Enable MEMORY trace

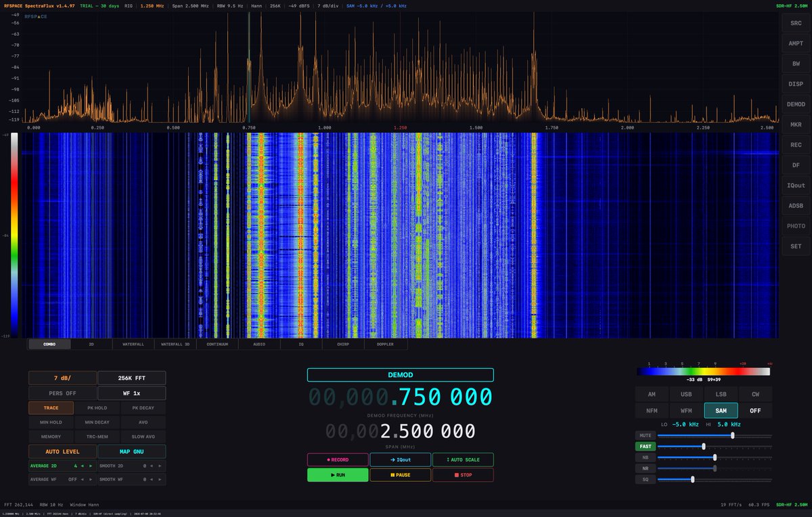[x=51, y=436]
